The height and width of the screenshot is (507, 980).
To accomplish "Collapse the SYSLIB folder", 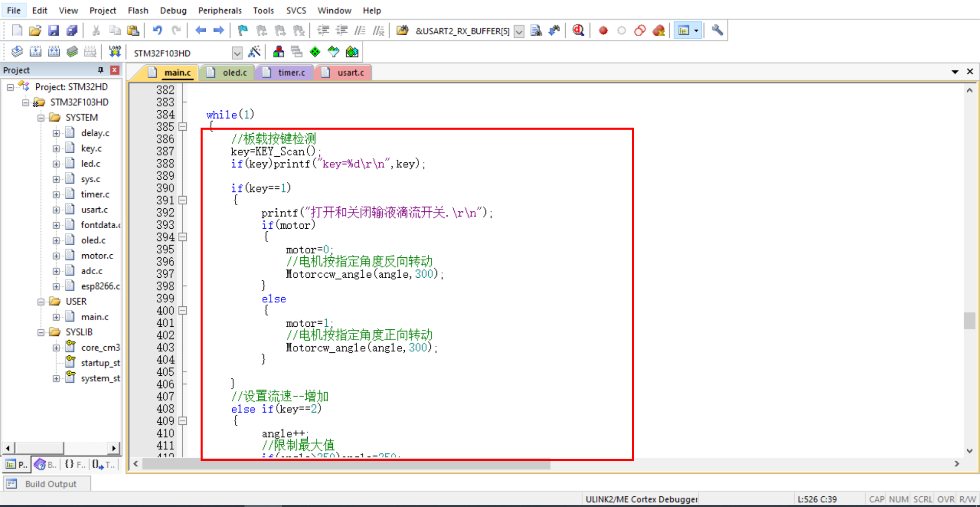I will (41, 332).
